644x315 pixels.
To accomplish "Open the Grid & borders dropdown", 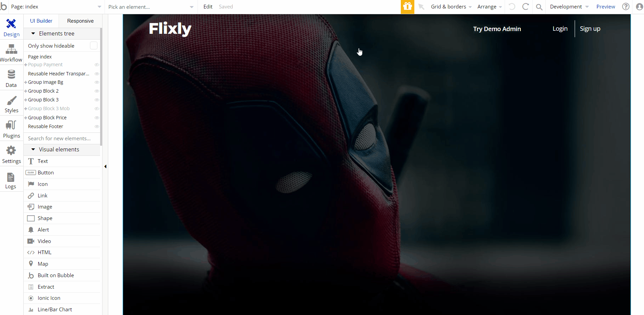I will (x=451, y=7).
